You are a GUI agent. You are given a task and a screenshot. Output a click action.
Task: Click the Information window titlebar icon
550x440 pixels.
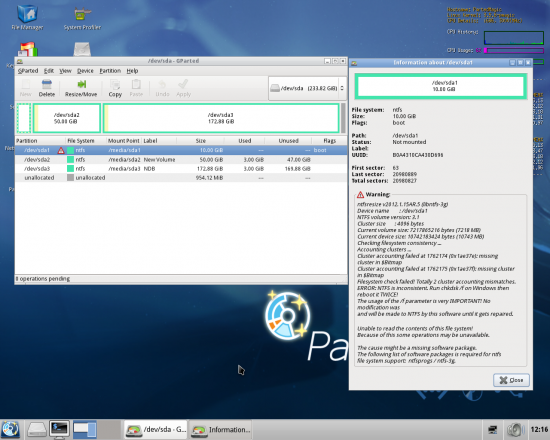354,63
